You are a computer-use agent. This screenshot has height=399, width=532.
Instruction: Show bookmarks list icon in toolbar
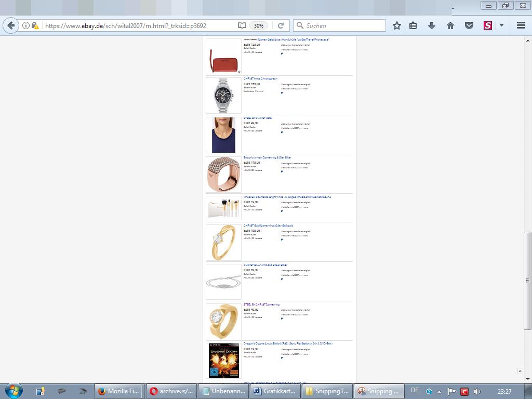click(x=413, y=25)
